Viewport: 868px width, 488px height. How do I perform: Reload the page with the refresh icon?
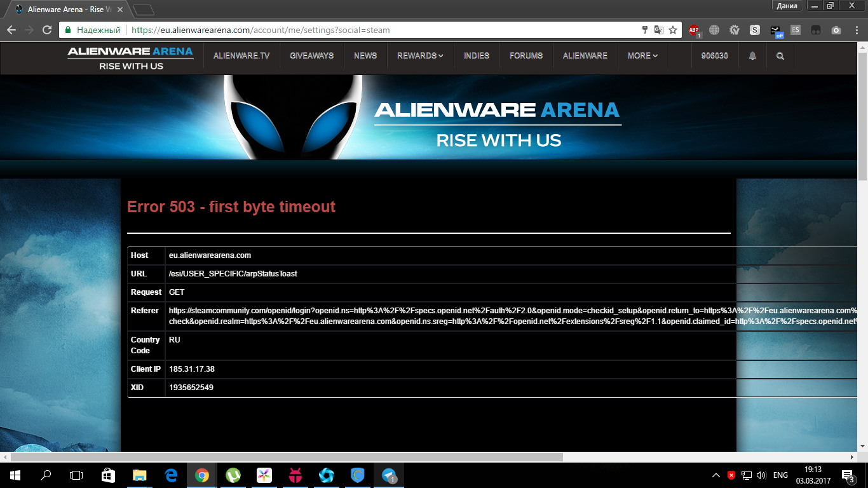(x=46, y=30)
